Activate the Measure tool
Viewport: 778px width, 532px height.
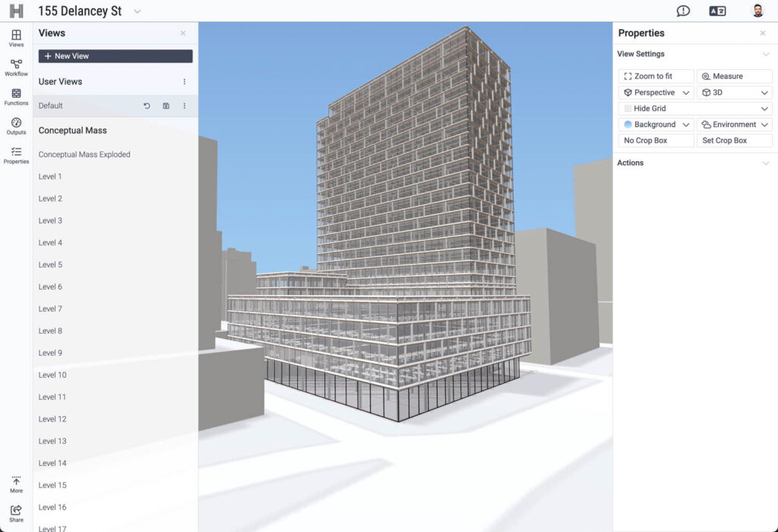coord(734,76)
